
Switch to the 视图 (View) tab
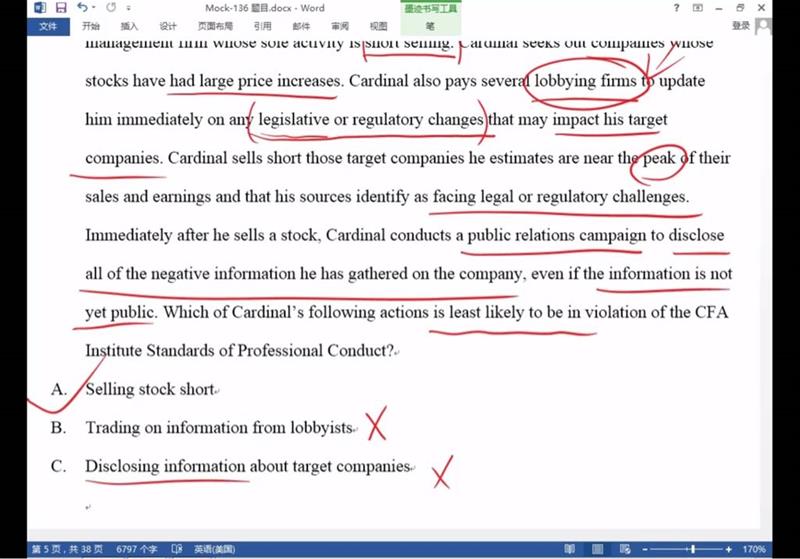click(378, 26)
